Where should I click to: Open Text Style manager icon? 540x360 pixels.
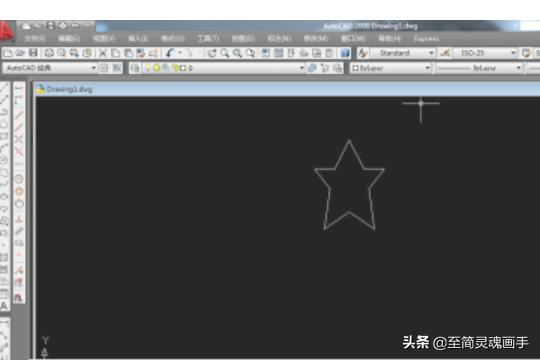[362, 53]
